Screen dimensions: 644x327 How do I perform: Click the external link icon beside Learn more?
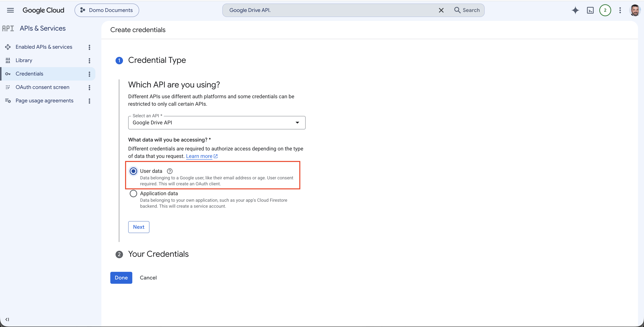pos(215,156)
